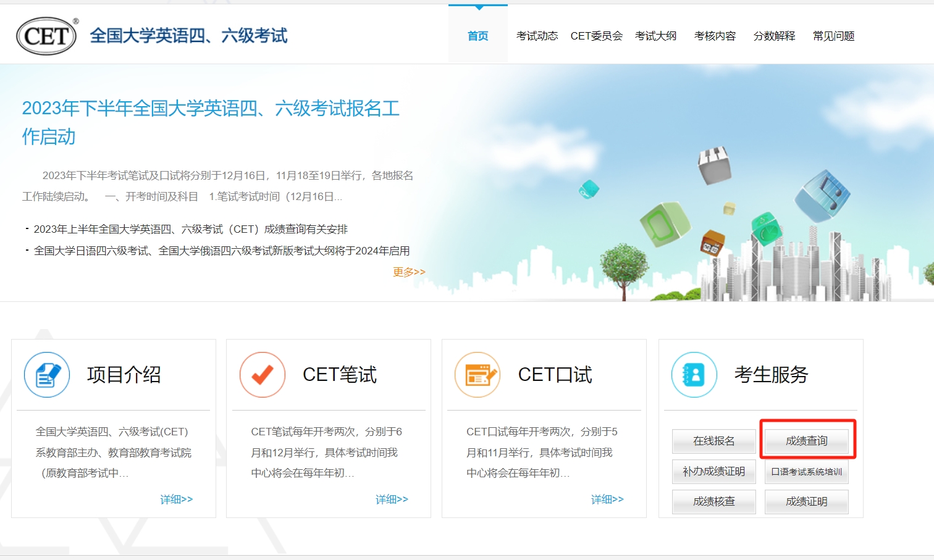Go to 考试动态 in the menu
The width and height of the screenshot is (934, 560).
pos(537,36)
